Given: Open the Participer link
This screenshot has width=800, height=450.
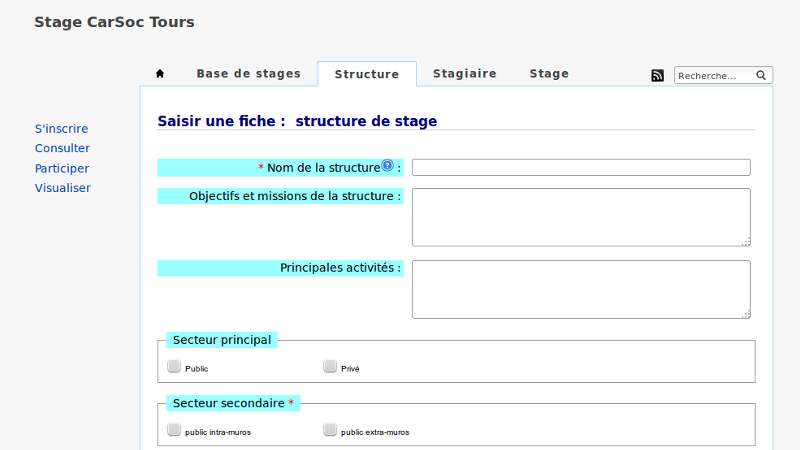Looking at the screenshot, I should (x=62, y=168).
